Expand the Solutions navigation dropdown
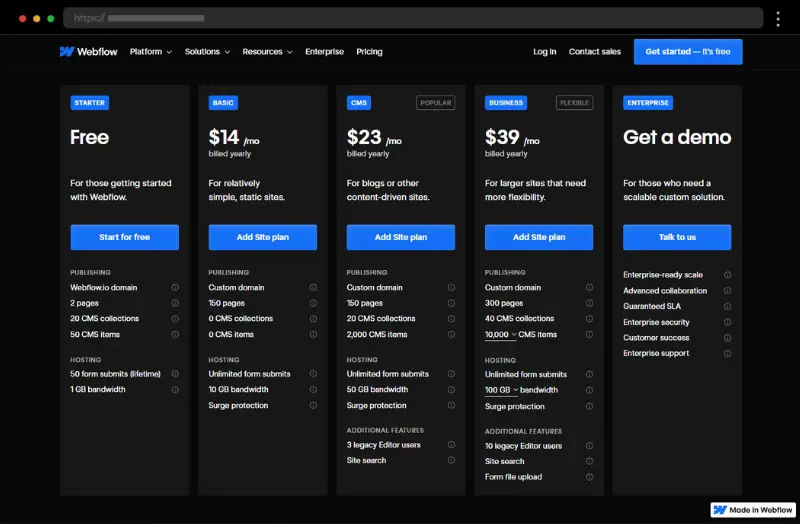The height and width of the screenshot is (524, 800). [x=207, y=52]
